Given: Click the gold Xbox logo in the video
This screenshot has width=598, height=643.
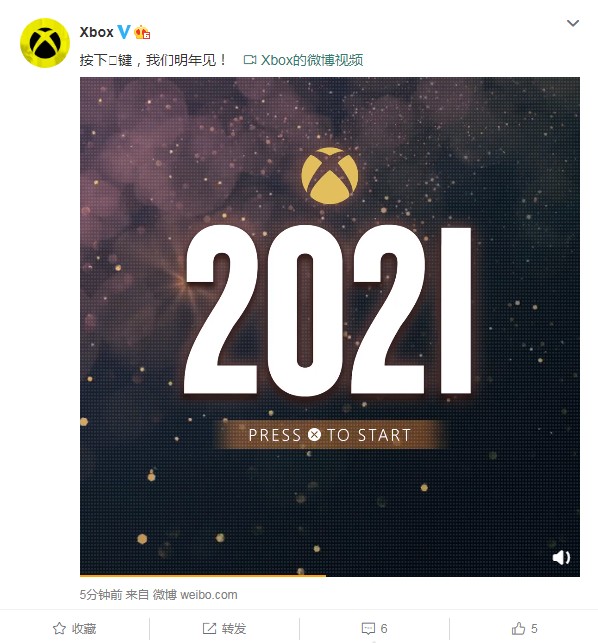Looking at the screenshot, I should coord(330,176).
